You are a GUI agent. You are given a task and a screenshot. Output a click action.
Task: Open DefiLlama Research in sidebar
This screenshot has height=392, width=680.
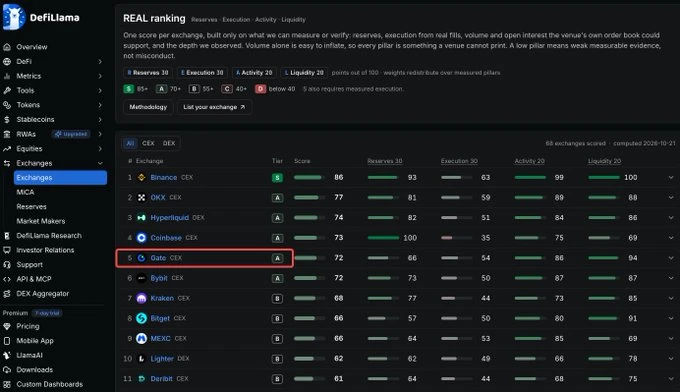pos(49,236)
